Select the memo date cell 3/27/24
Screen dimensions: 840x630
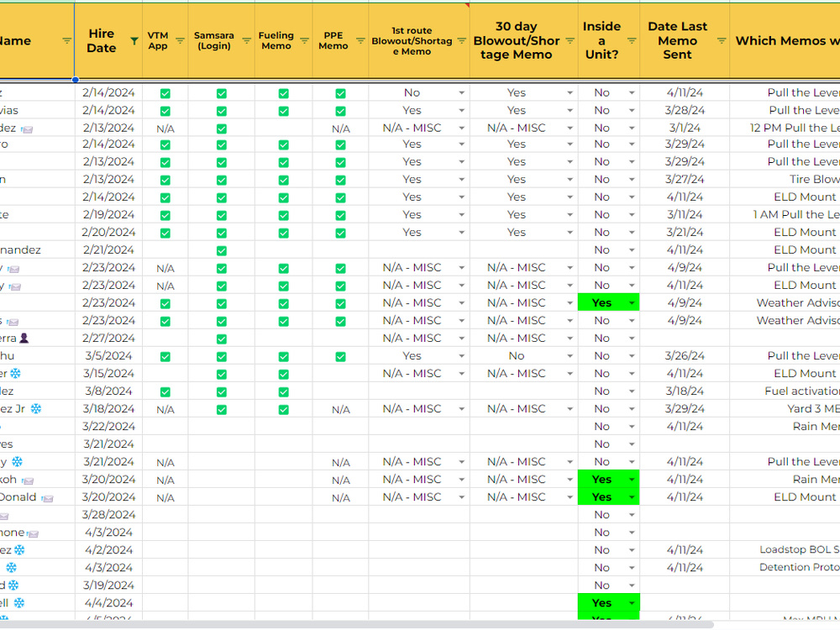685,179
